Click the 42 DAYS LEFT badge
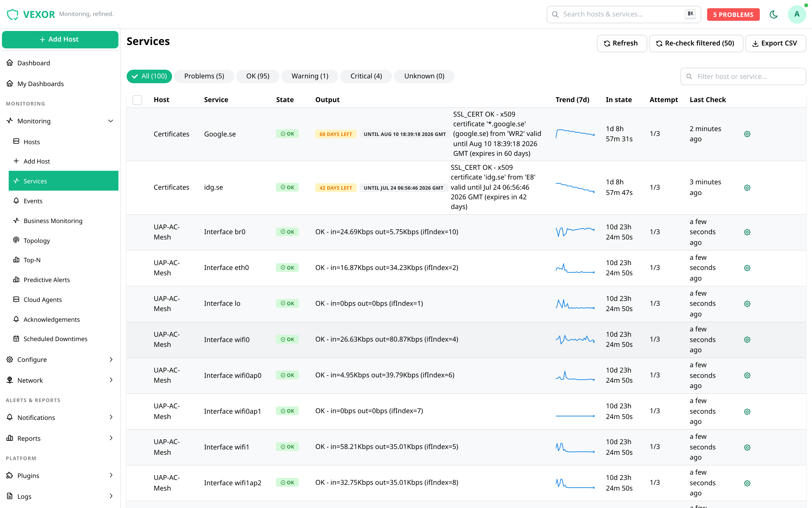Screen dimensions: 812x508 pyautogui.click(x=335, y=187)
